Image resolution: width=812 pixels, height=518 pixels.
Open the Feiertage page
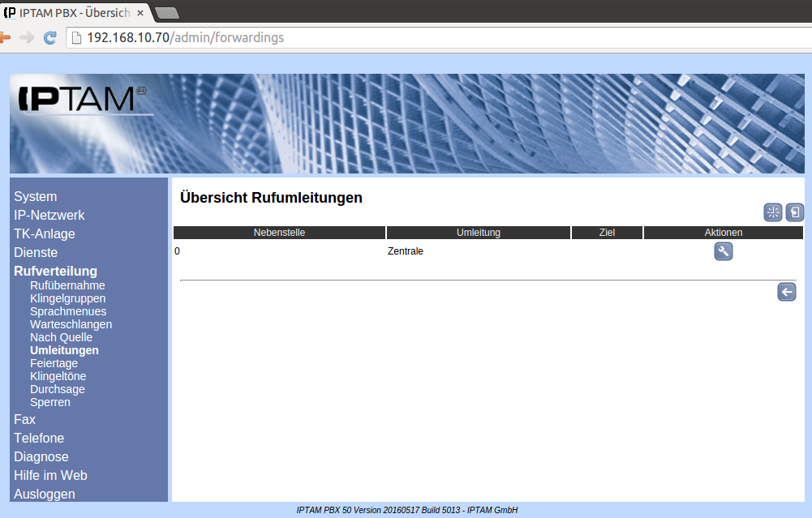point(54,363)
